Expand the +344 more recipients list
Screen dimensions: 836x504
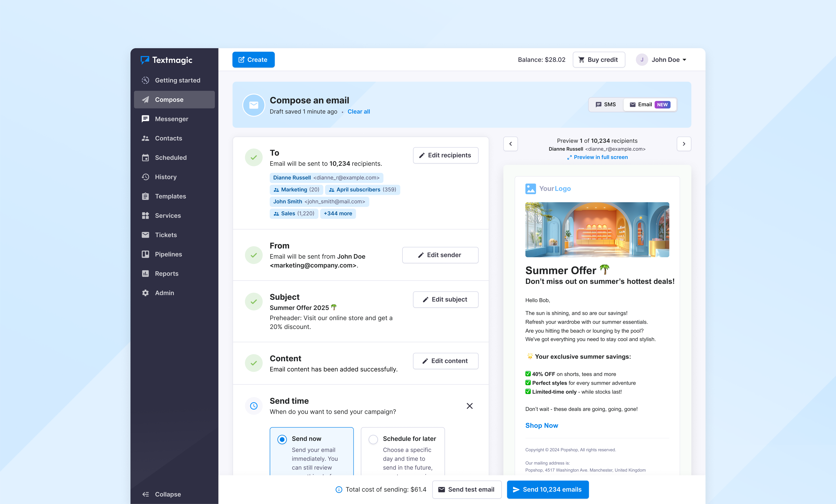tap(337, 213)
